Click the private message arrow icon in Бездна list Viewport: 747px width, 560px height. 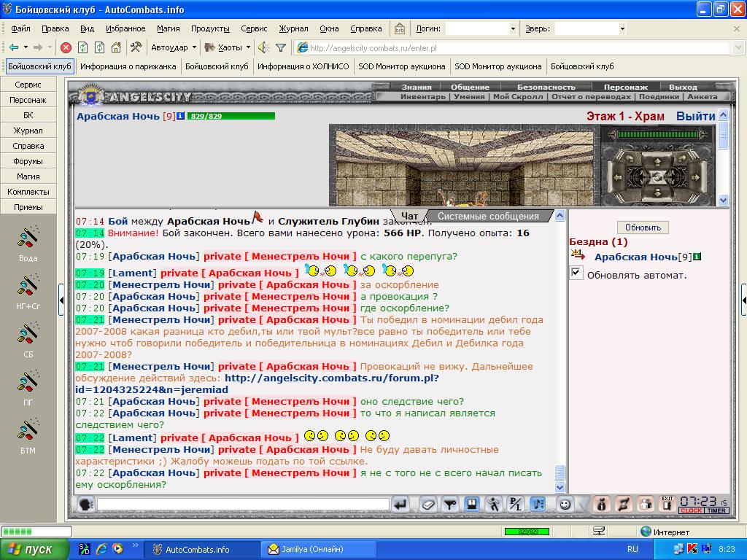[578, 254]
